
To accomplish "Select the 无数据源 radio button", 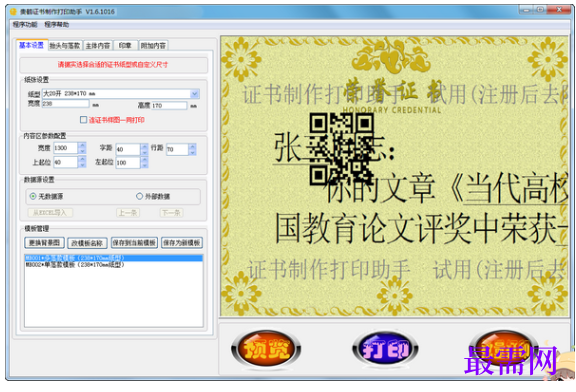I will [33, 197].
